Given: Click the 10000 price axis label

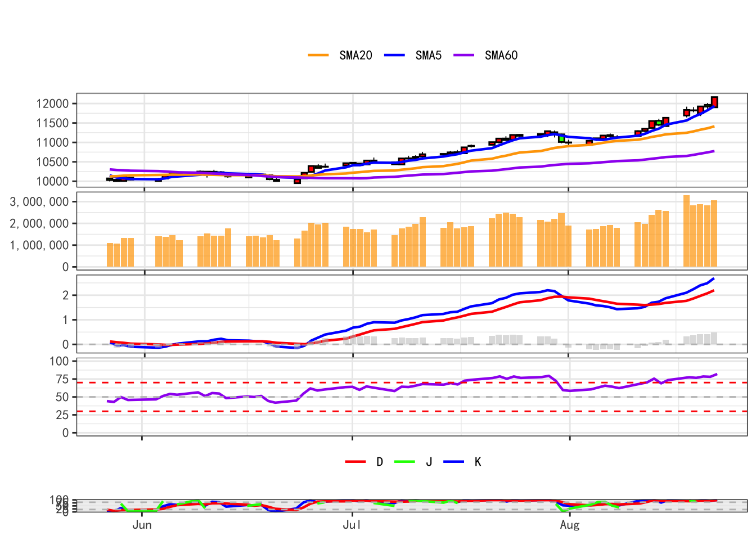Looking at the screenshot, I should 52,181.
